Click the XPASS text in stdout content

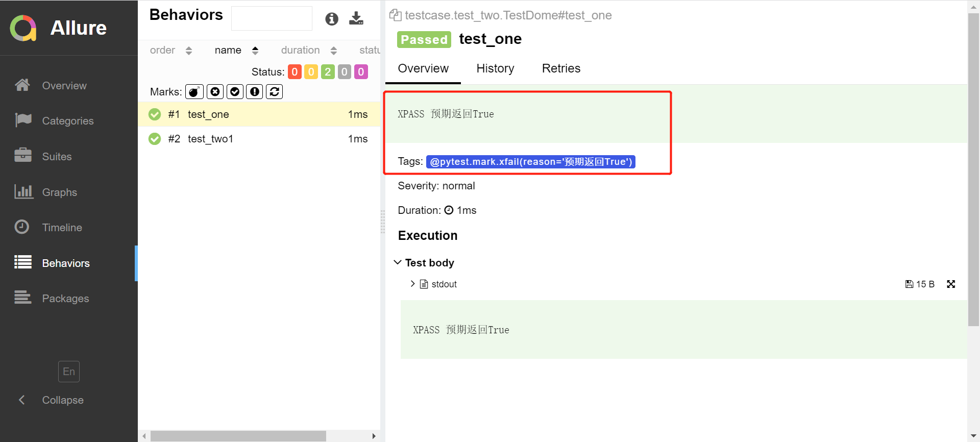click(x=461, y=330)
